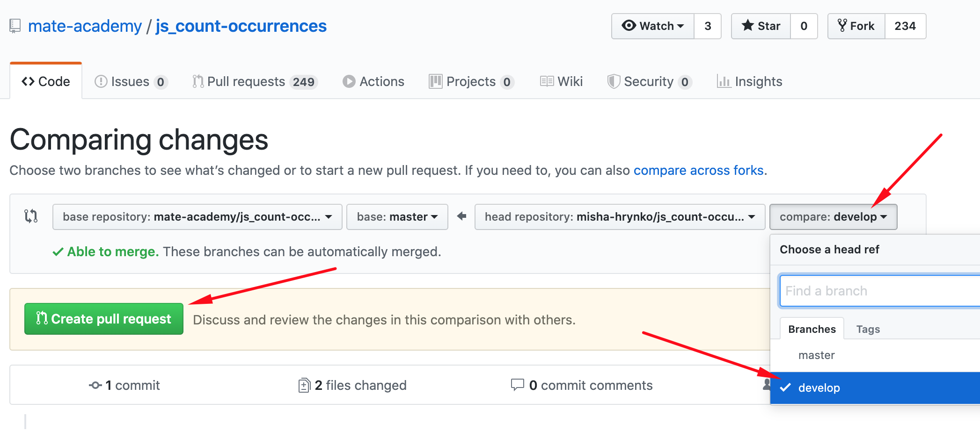980x431 pixels.
Task: Click the repository book icon
Action: point(15,26)
